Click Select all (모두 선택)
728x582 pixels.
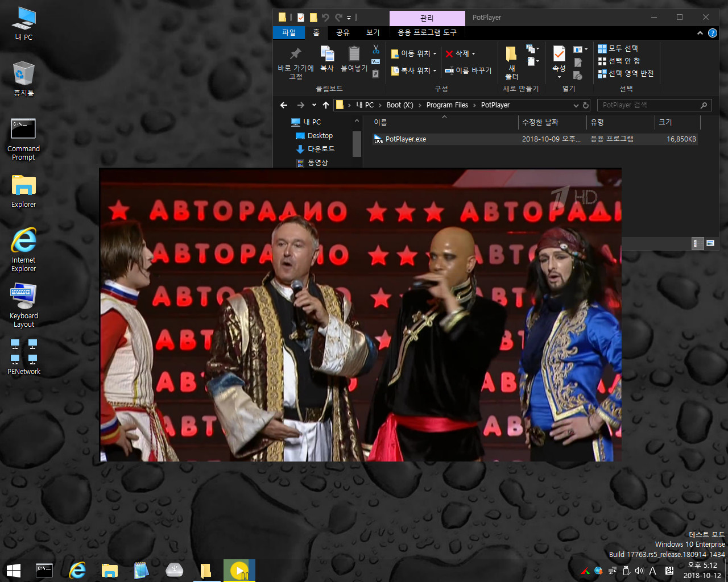tap(618, 48)
